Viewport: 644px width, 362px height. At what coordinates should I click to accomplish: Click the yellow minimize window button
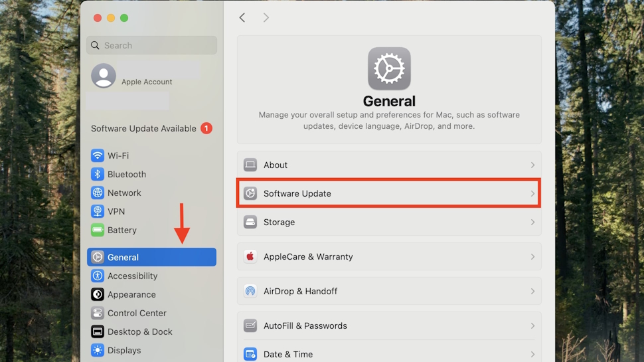[111, 18]
